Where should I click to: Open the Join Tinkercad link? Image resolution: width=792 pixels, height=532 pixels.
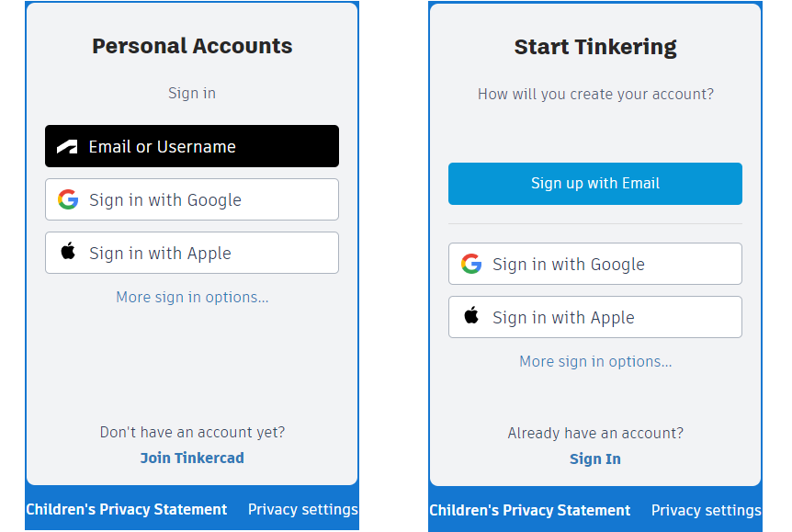click(192, 458)
